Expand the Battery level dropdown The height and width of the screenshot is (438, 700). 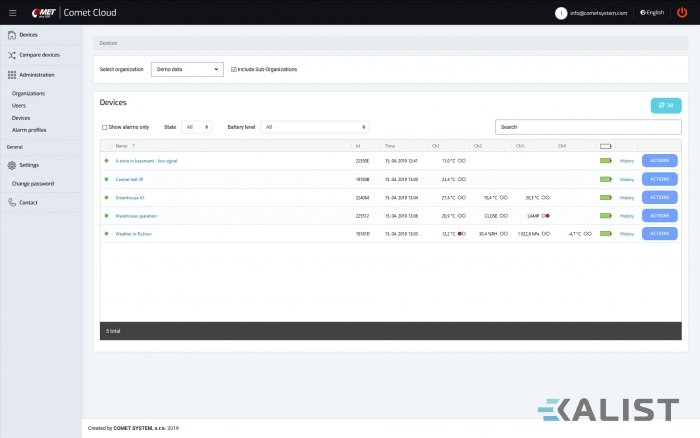pos(316,127)
